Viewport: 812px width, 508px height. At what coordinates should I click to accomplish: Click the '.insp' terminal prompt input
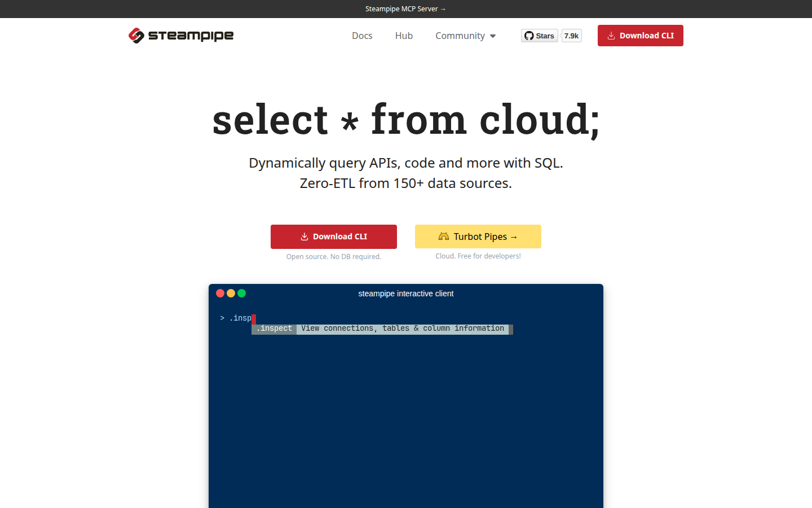click(x=240, y=318)
